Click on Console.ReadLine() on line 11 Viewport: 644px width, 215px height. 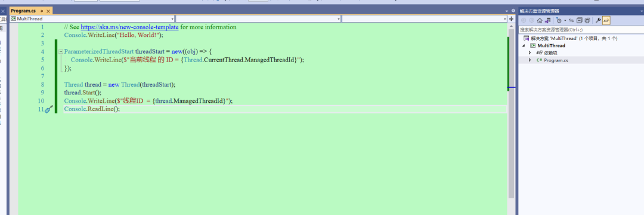(92, 109)
